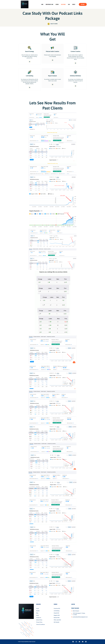
Task: Open the footer Blog link
Action: (x=37, y=613)
